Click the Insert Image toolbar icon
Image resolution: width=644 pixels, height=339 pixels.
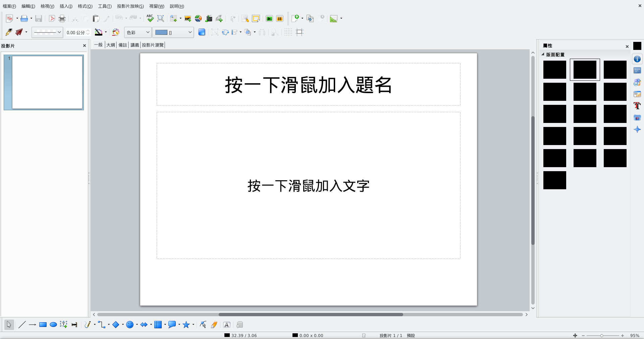(x=188, y=18)
